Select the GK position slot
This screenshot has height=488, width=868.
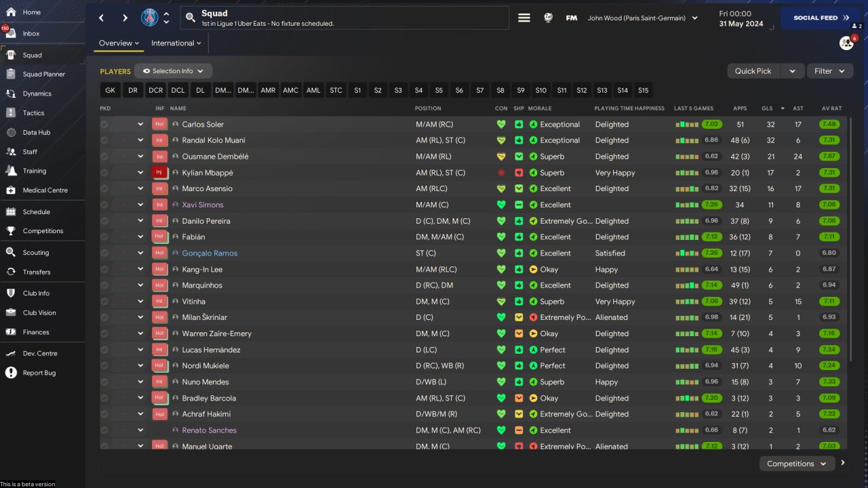pos(111,90)
